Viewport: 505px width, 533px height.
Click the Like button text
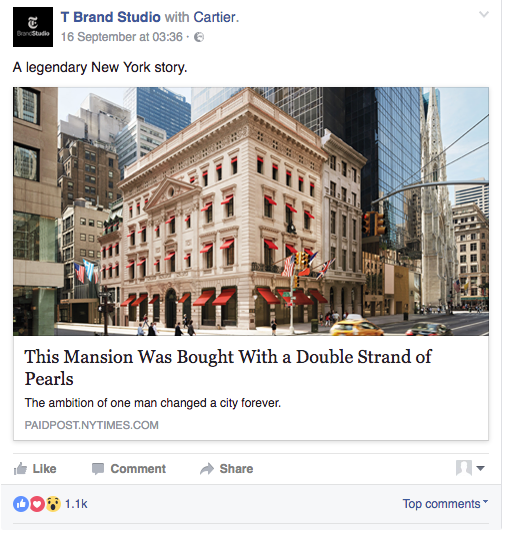(45, 469)
